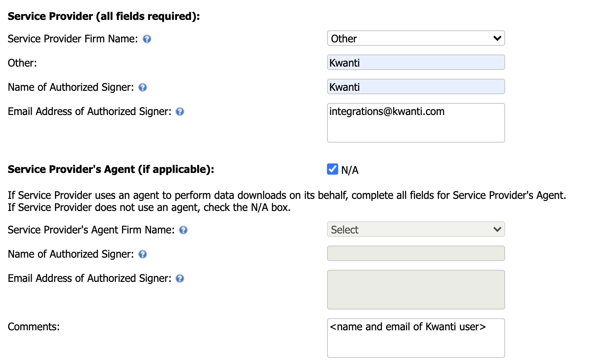The height and width of the screenshot is (364, 596).
Task: Click the Service Provider (all fields required) heading
Action: point(104,16)
